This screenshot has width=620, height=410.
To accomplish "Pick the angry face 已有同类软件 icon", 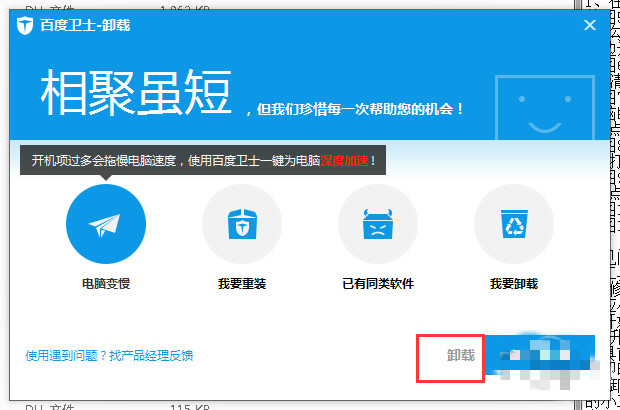I will [378, 224].
